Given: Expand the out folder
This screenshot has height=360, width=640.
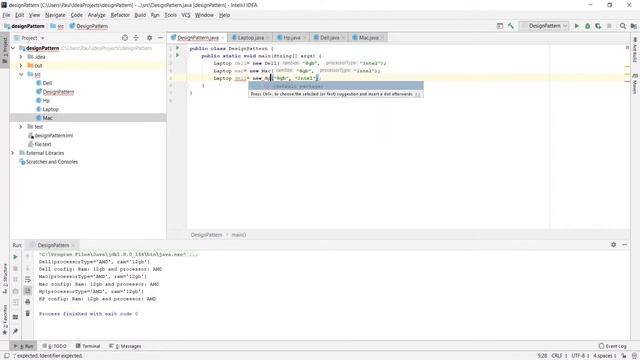Looking at the screenshot, I should click(x=21, y=65).
